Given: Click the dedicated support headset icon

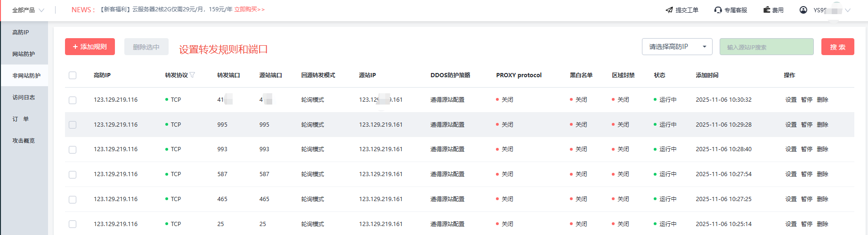Looking at the screenshot, I should [x=718, y=10].
